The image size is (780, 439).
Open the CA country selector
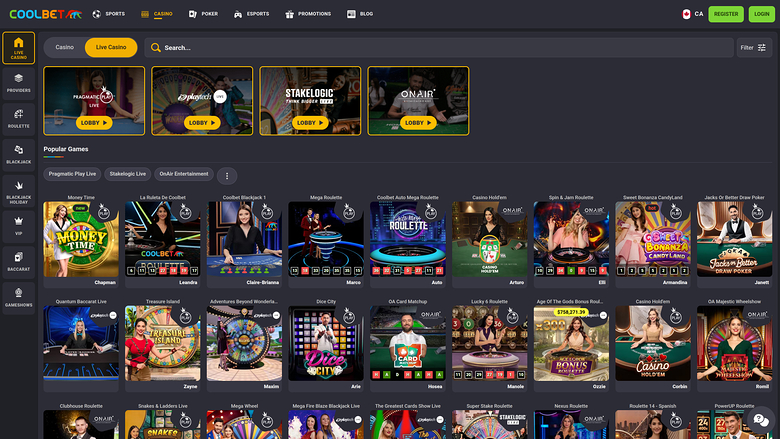692,14
